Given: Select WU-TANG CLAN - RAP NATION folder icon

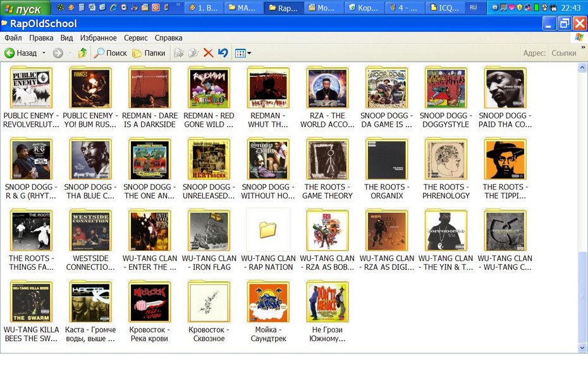Looking at the screenshot, I should pyautogui.click(x=267, y=230).
